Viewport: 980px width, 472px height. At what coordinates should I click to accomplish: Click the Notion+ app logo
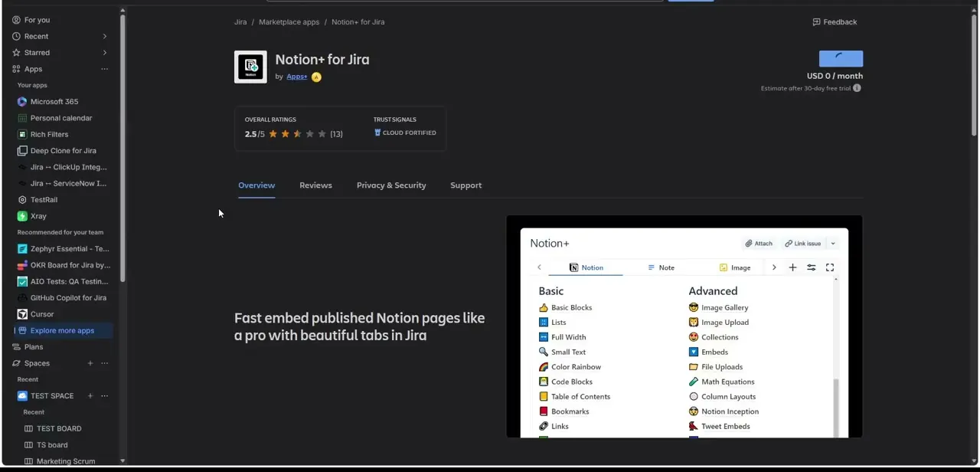click(x=250, y=67)
